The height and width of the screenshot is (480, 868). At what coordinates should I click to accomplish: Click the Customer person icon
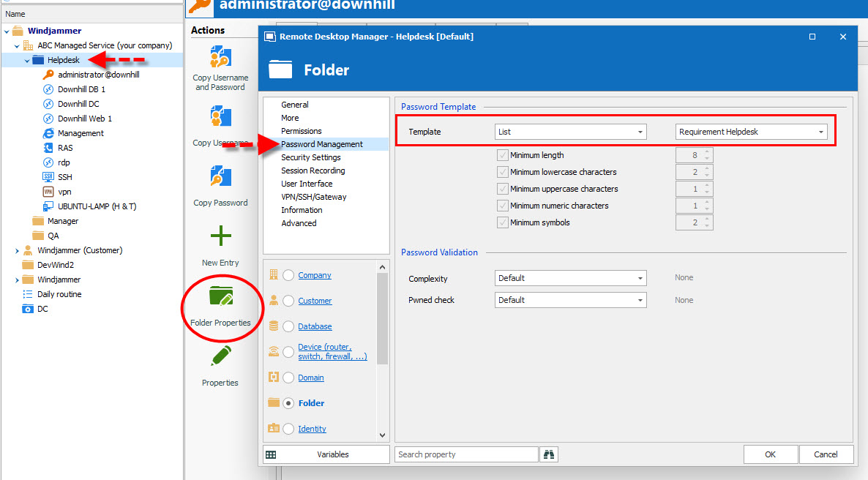point(274,300)
